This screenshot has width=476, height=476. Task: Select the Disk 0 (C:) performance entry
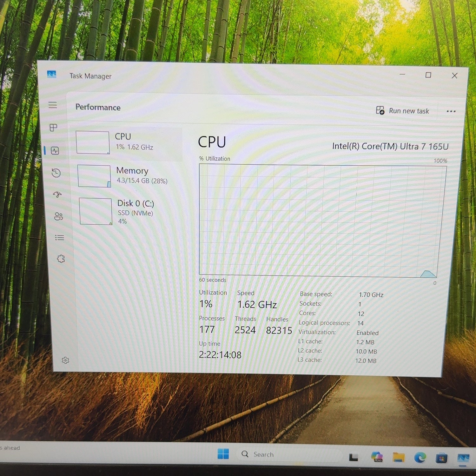129,211
